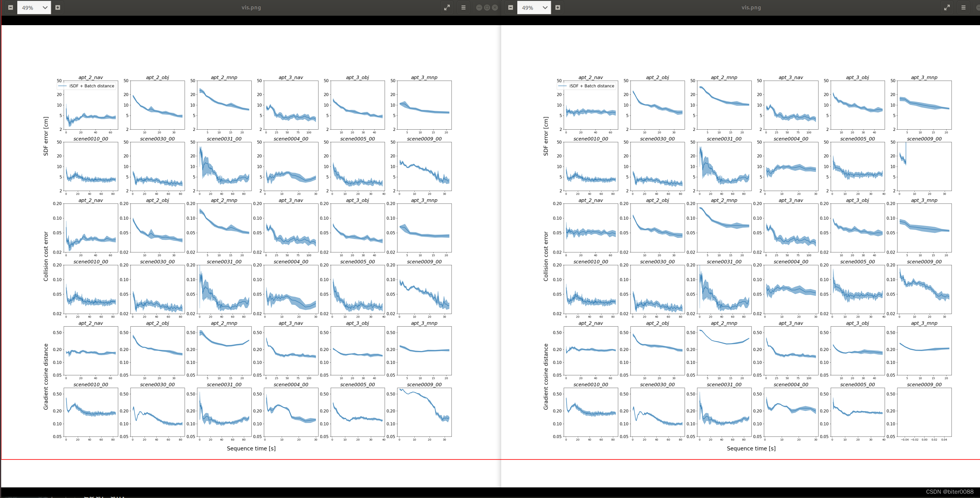Click 'Gradient cosine distance' label in right image
The width and height of the screenshot is (980, 498).
click(546, 377)
